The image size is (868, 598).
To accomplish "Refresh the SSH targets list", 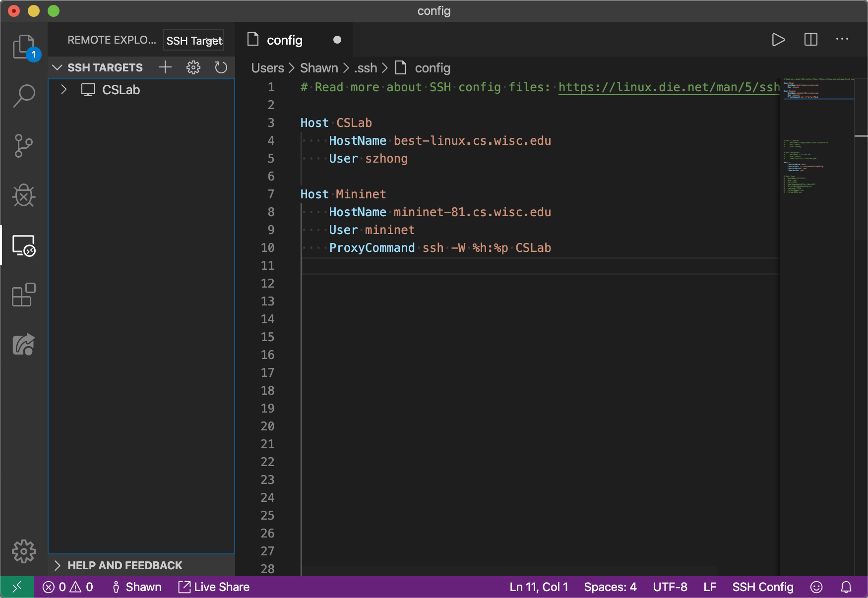I will pos(221,67).
